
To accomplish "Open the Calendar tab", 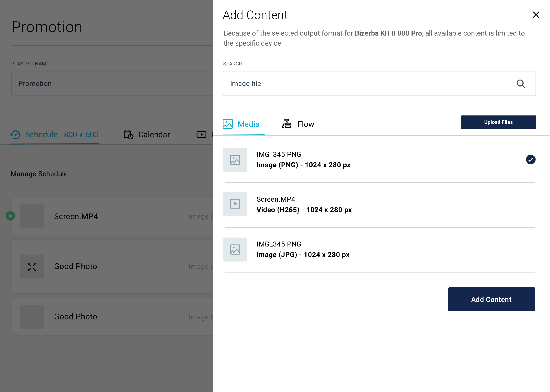I will click(147, 135).
